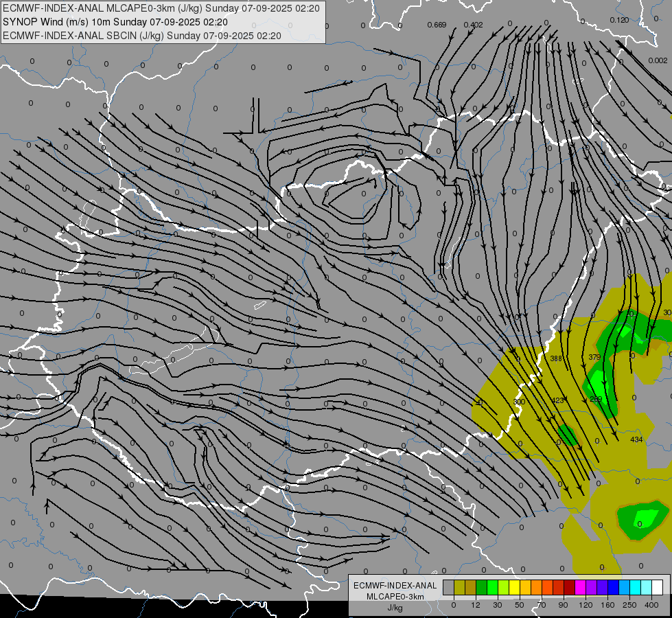The width and height of the screenshot is (672, 618).
Task: Select the pure blue legend swatch
Action: pos(614,587)
